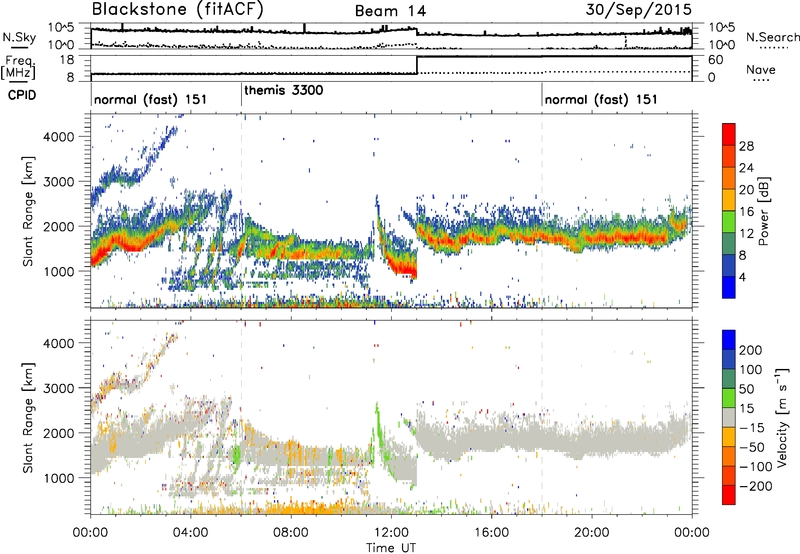Viewport: 800px width, 554px height.
Task: Click the 'themis 3300' CPID label
Action: pos(284,90)
